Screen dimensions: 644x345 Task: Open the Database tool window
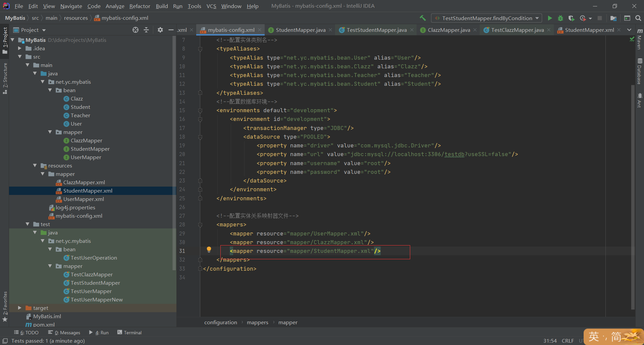[640, 71]
